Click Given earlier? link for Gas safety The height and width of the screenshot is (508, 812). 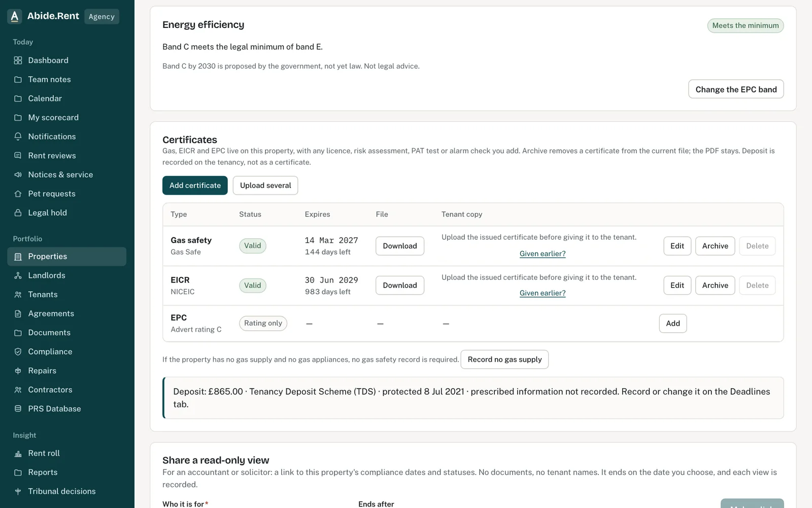click(543, 253)
